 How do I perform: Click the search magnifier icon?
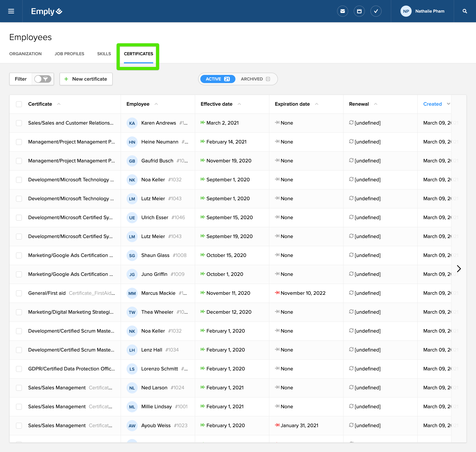[465, 11]
